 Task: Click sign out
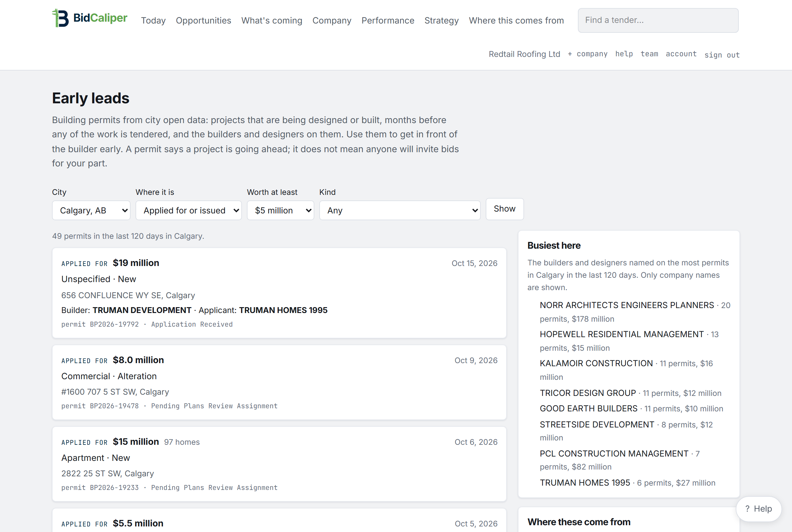click(x=722, y=55)
